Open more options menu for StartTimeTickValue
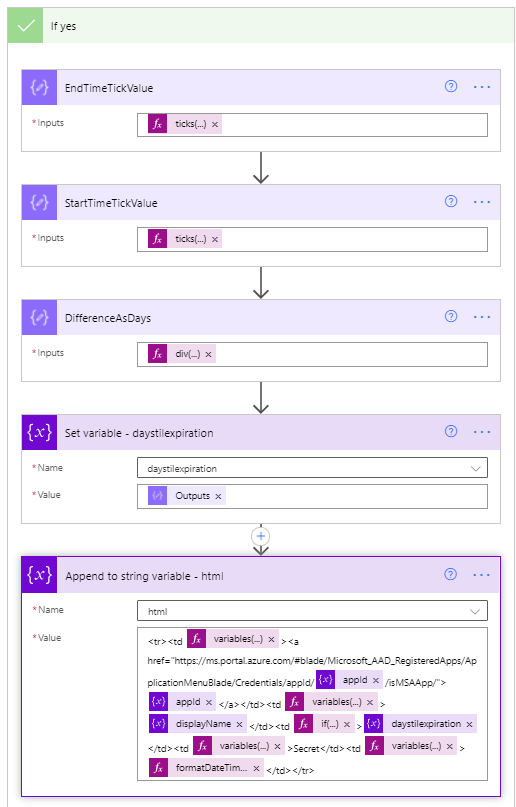The image size is (516, 807). pyautogui.click(x=482, y=202)
